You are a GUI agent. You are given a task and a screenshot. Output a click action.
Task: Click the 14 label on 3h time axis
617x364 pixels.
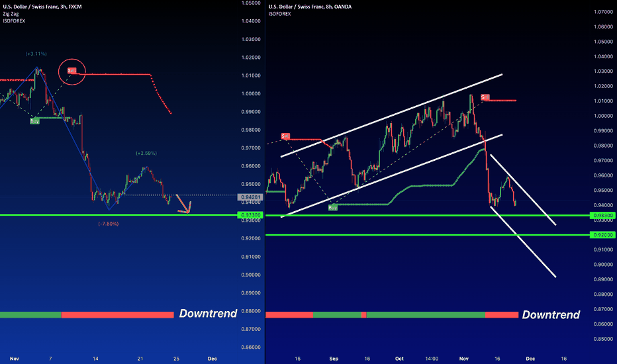(x=95, y=359)
